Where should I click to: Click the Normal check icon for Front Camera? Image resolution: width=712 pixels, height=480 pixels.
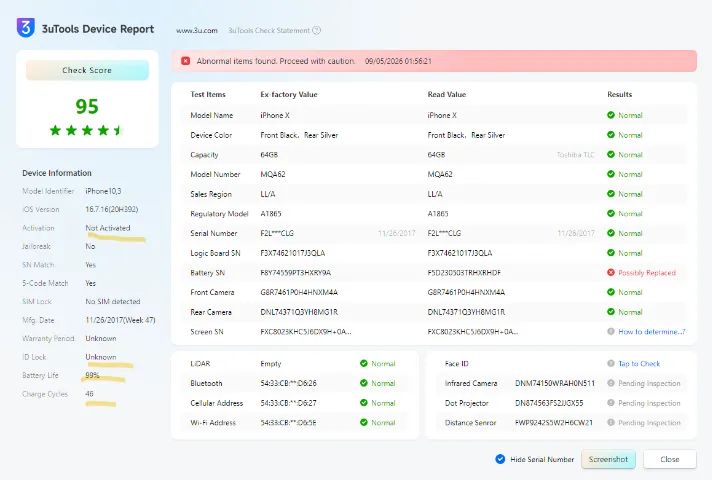(x=611, y=292)
